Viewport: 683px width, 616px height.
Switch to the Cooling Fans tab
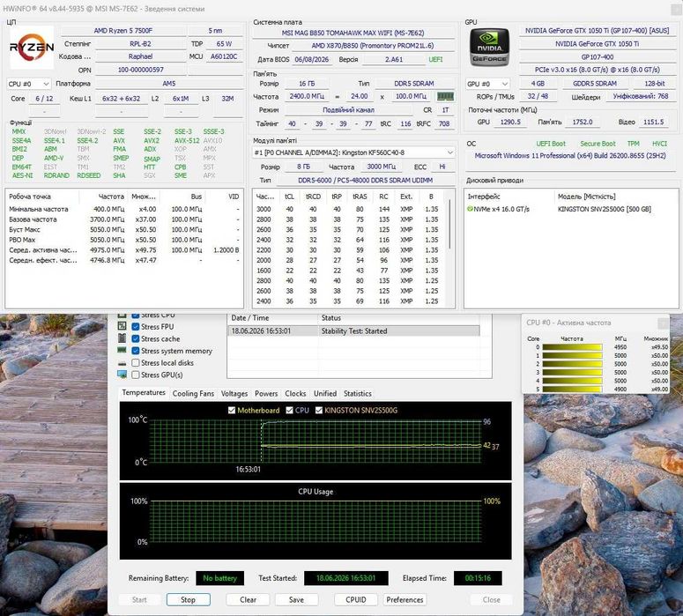(x=193, y=393)
